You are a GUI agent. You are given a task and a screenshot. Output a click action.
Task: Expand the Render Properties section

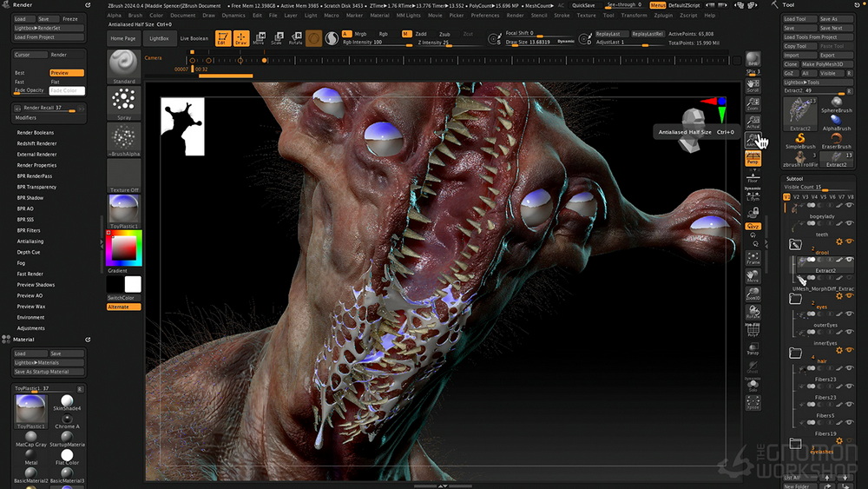point(36,165)
